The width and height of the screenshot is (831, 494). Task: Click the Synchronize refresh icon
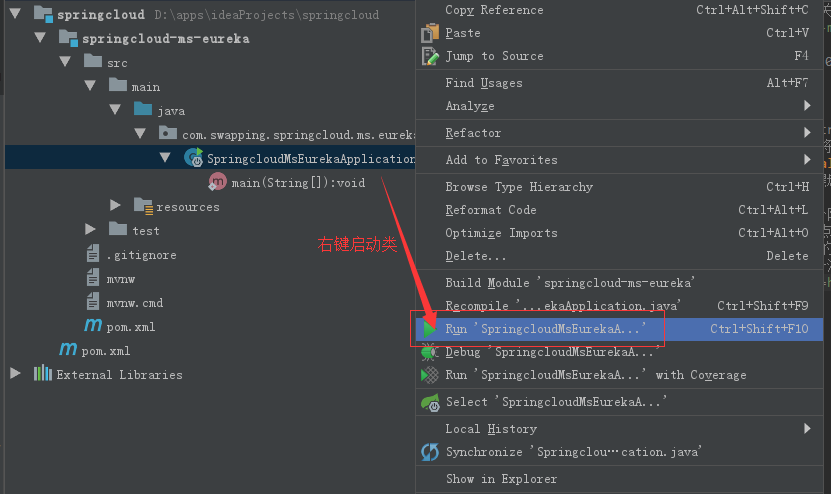point(430,452)
